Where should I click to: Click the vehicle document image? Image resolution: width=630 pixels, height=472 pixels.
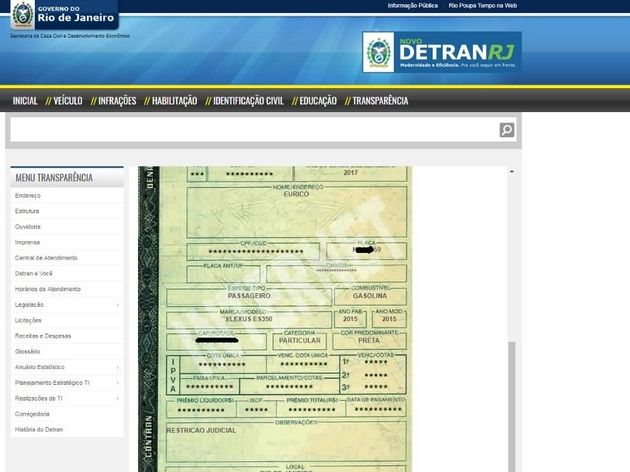click(275, 320)
